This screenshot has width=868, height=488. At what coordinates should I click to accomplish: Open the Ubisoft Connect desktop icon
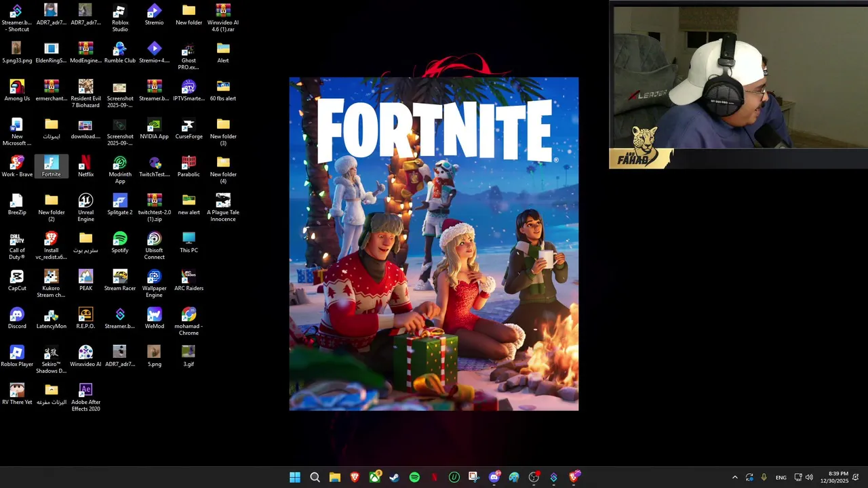(154, 245)
